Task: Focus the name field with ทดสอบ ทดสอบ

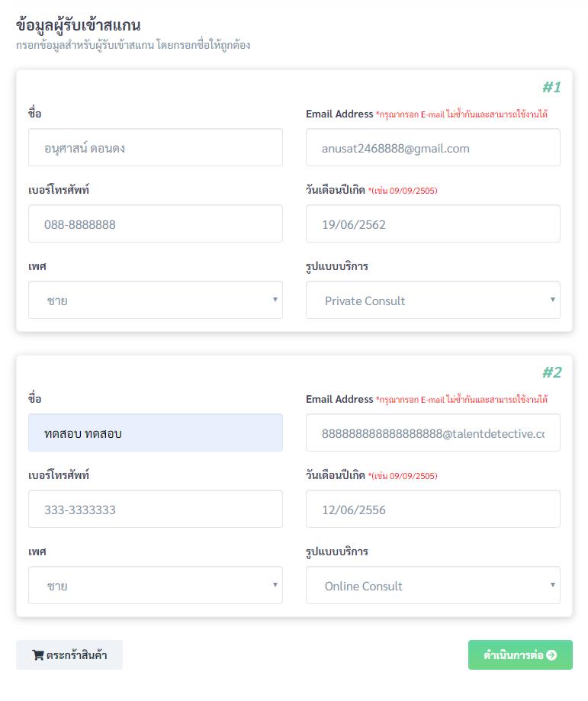Action: (x=155, y=432)
